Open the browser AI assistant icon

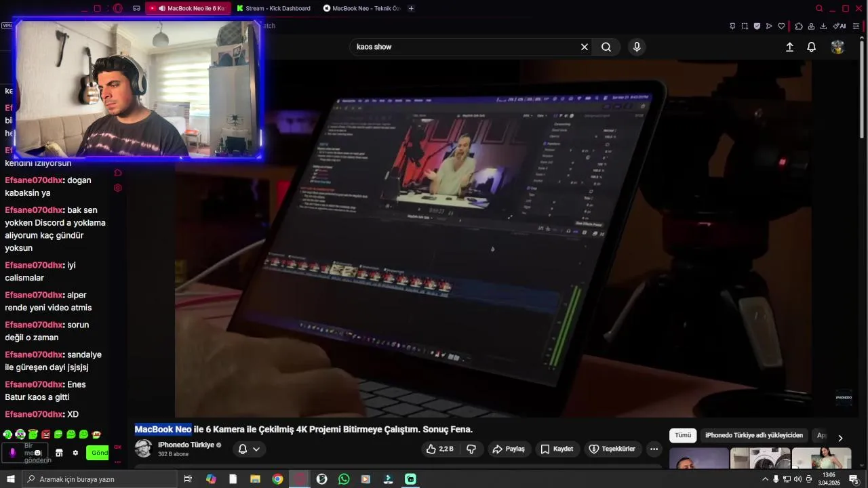840,26
